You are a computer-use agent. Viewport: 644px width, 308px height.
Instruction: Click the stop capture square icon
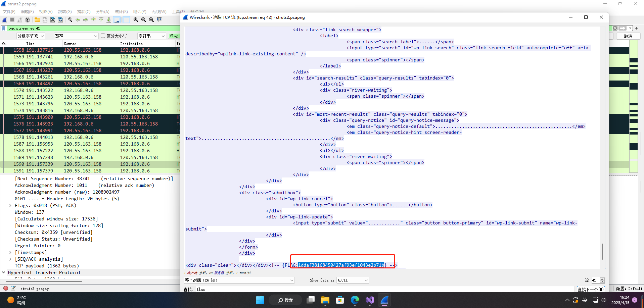pyautogui.click(x=12, y=20)
